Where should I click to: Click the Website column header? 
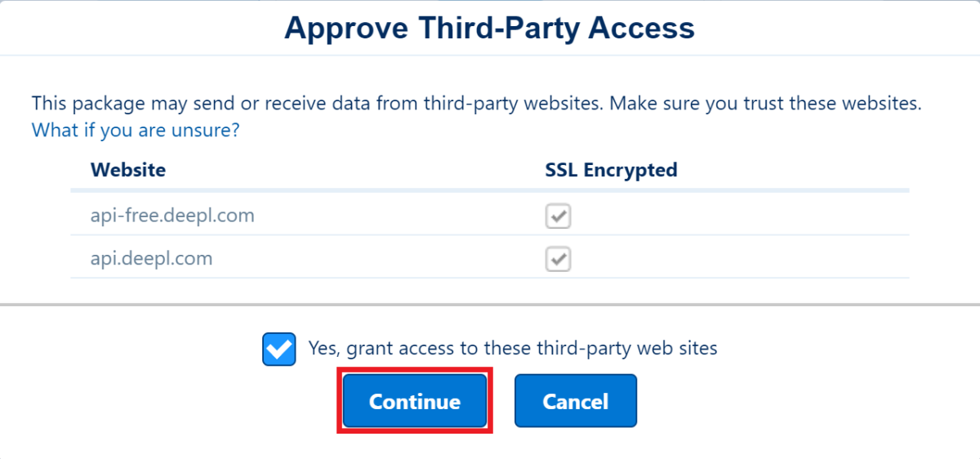tap(128, 170)
